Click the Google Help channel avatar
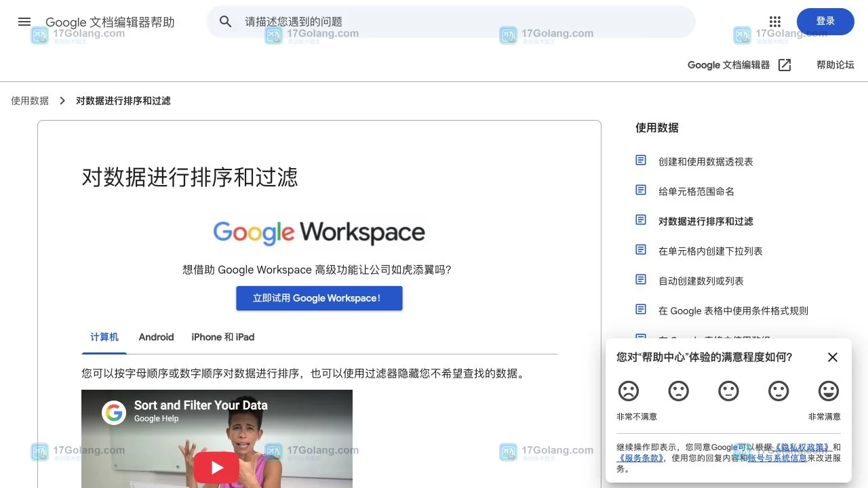Image resolution: width=868 pixels, height=488 pixels. click(x=114, y=412)
